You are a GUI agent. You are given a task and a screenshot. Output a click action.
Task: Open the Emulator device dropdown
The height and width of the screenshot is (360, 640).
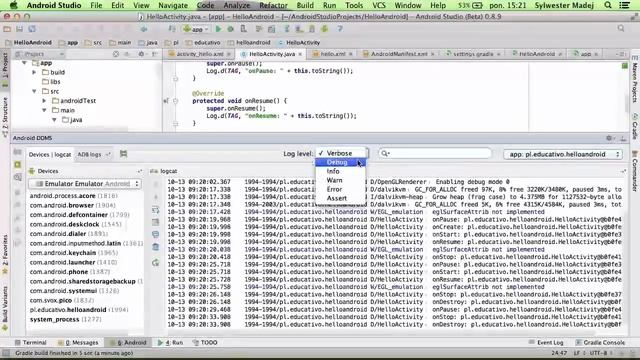click(85, 184)
